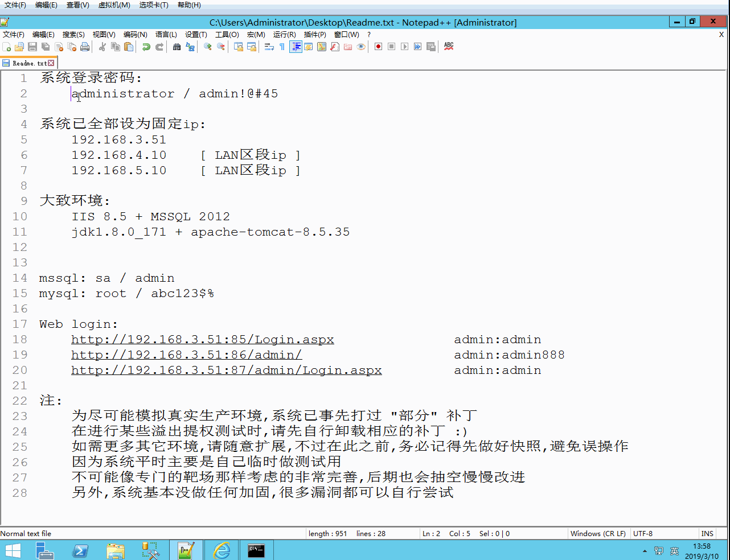Click the Close document toolbar icon
The height and width of the screenshot is (560, 730).
click(59, 47)
